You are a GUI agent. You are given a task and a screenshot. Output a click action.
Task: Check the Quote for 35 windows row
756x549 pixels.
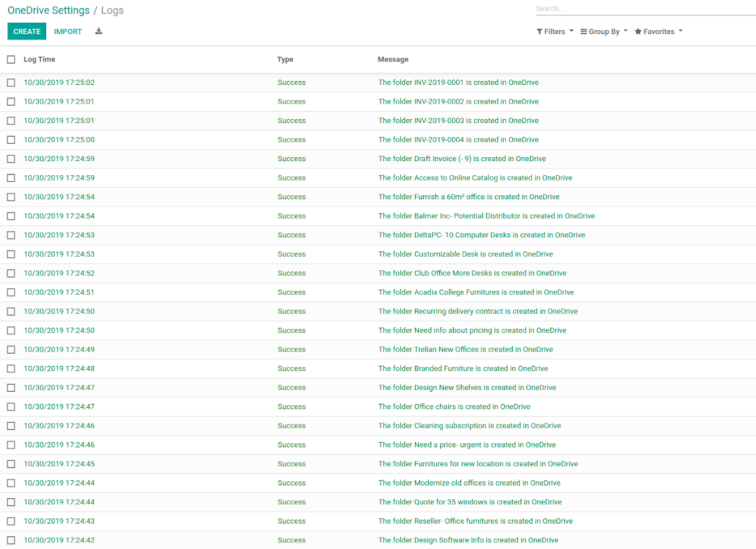pos(11,502)
